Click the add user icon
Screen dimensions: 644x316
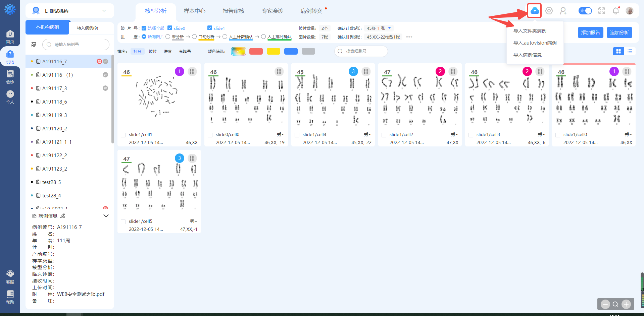click(x=563, y=11)
